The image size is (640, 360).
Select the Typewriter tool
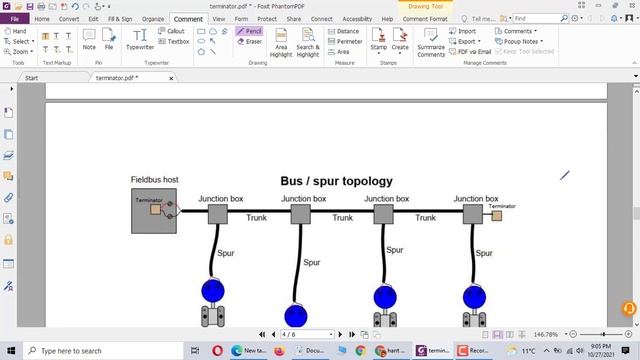pyautogui.click(x=140, y=40)
